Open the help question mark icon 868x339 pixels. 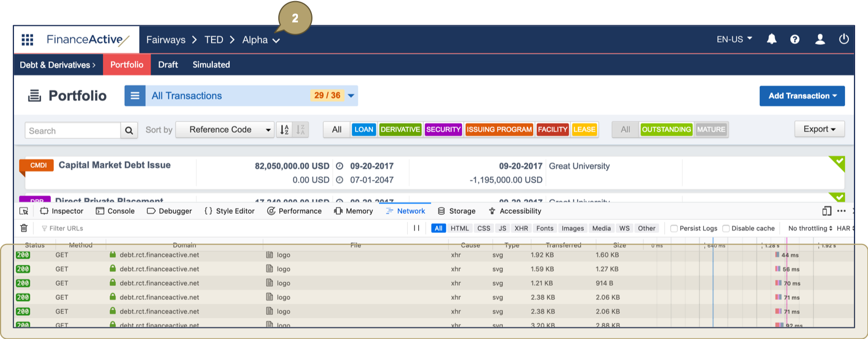pyautogui.click(x=795, y=39)
